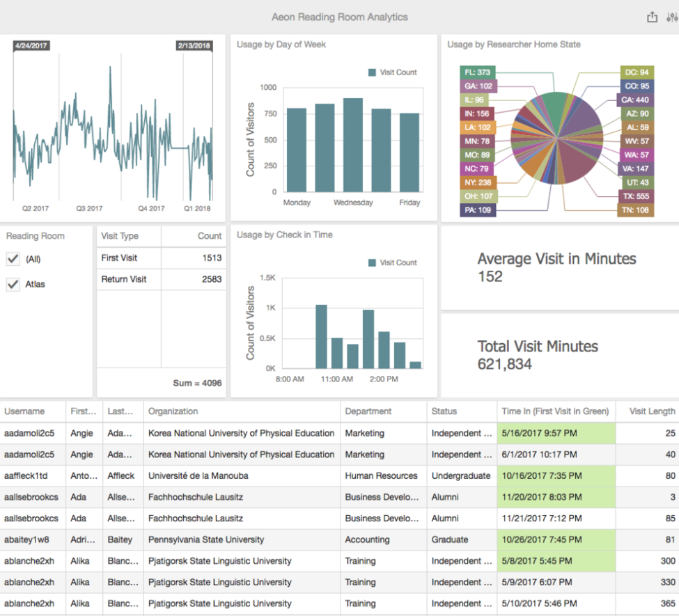Uncheck the Atlas reading room checkbox
The image size is (679, 616).
pyautogui.click(x=13, y=284)
